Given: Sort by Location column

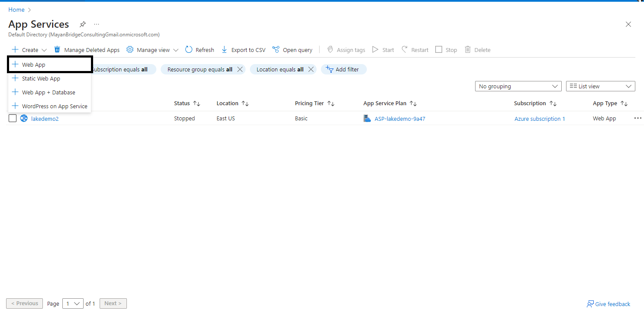Looking at the screenshot, I should [x=233, y=103].
